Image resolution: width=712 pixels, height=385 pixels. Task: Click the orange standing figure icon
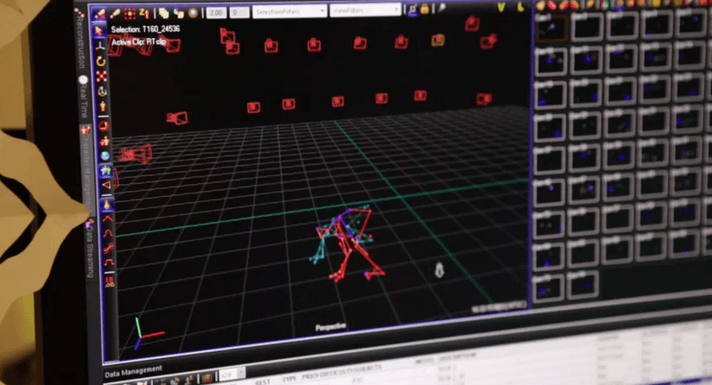(x=103, y=106)
